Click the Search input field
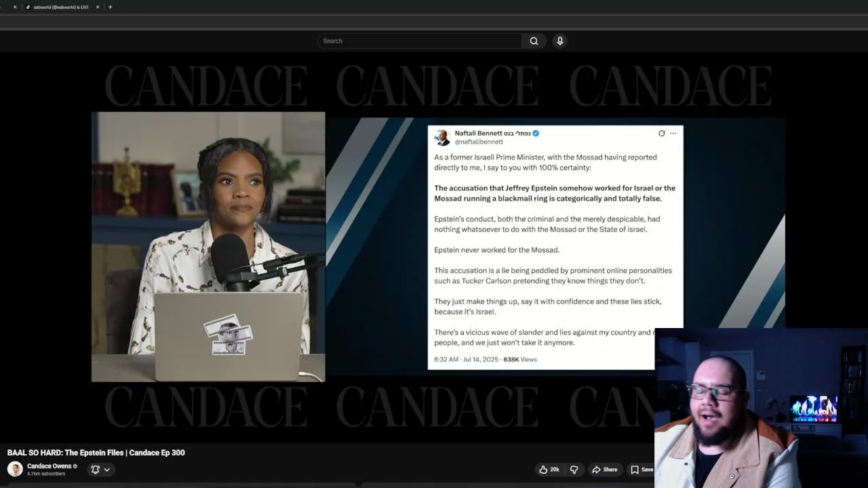This screenshot has width=868, height=488. (420, 41)
